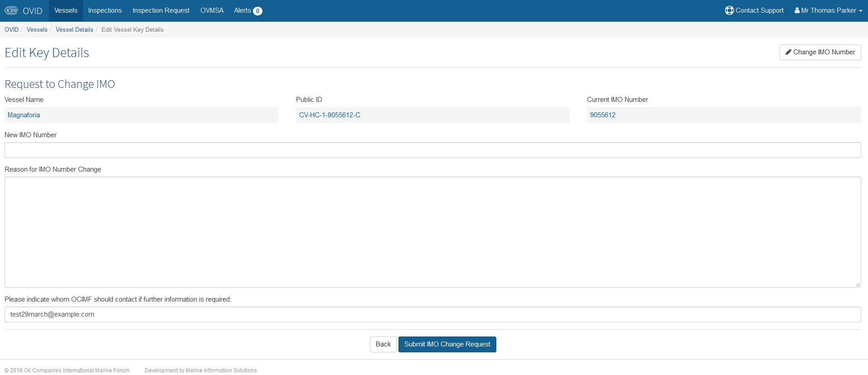This screenshot has width=868, height=375.
Task: Click the Public ID field CV-HC-1-9055612-C
Action: (432, 115)
